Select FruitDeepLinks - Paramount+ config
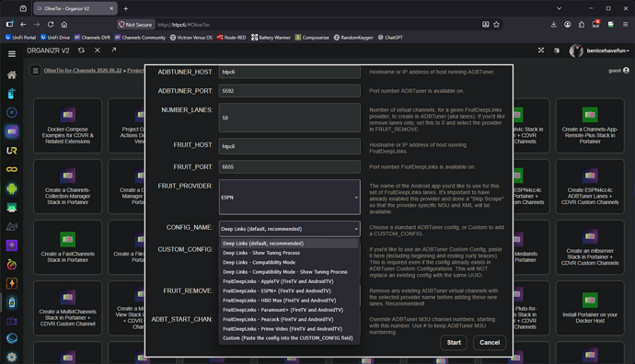The width and height of the screenshot is (635, 364). click(x=289, y=310)
